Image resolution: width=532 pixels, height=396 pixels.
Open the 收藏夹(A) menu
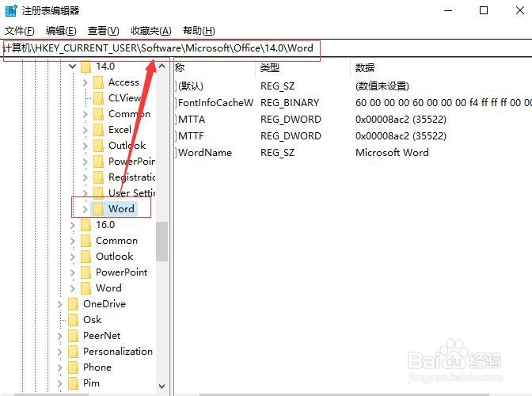coord(151,31)
